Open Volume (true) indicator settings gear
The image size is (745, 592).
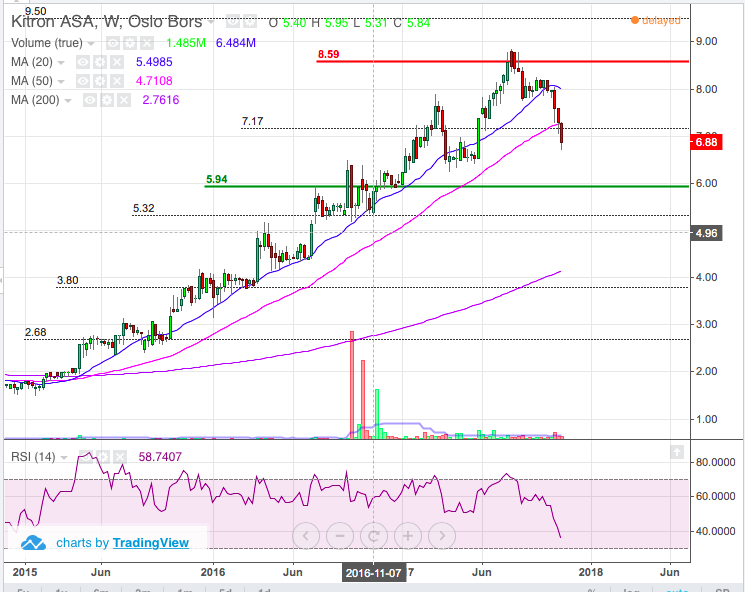[130, 43]
